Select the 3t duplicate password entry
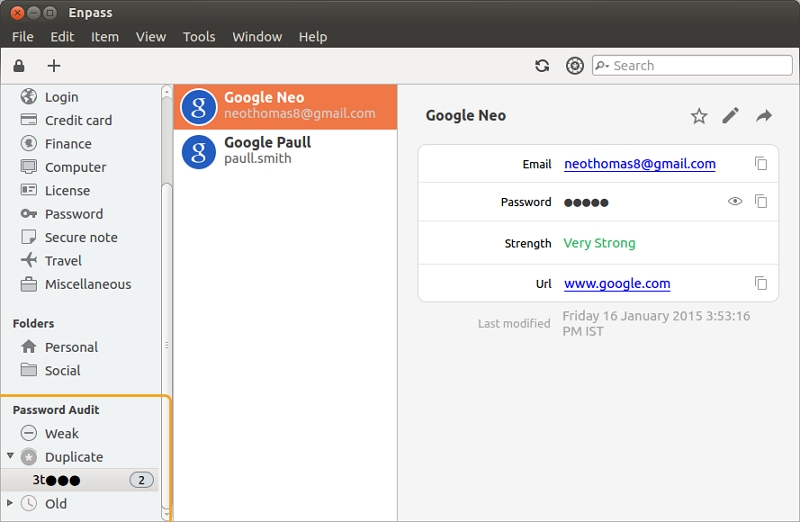800x522 pixels. point(80,480)
